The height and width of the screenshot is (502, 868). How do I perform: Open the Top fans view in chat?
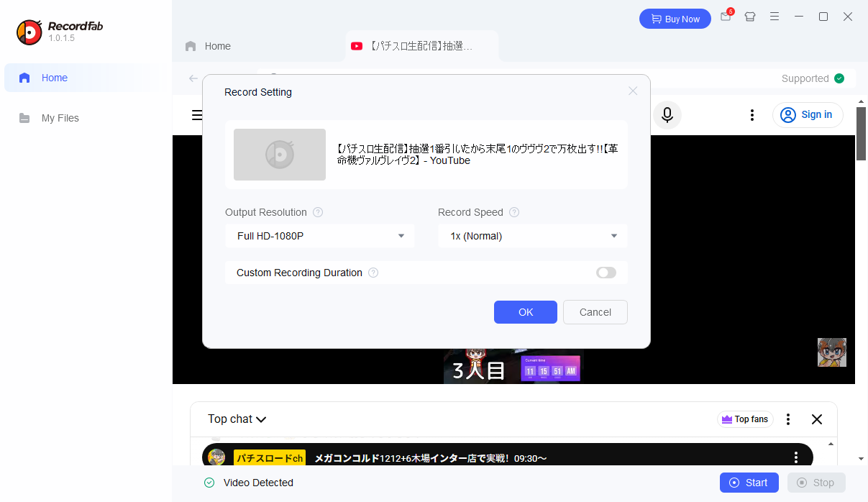click(745, 419)
